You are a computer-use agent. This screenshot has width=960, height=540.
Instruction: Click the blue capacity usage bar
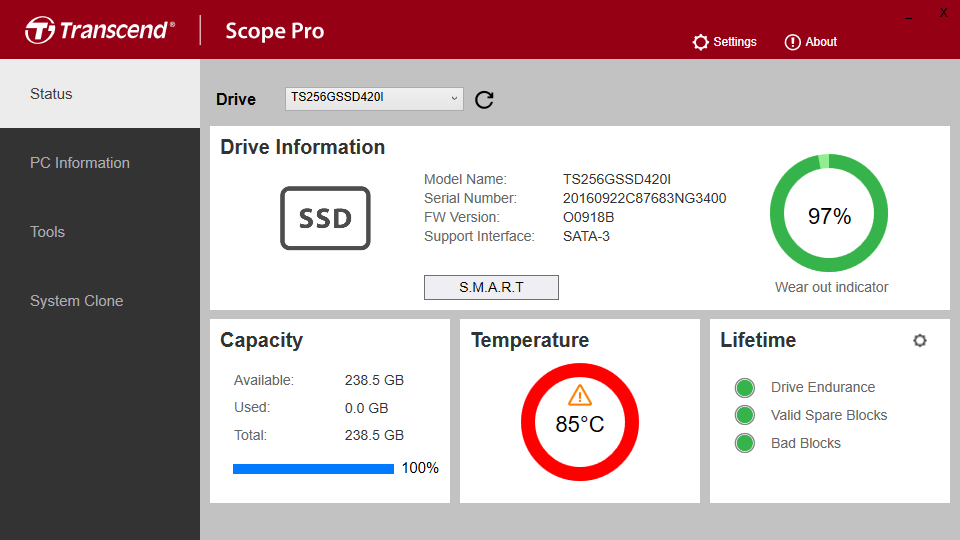[x=313, y=469]
